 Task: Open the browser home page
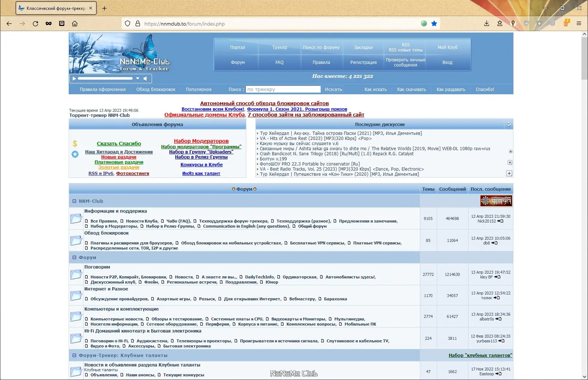(75, 23)
